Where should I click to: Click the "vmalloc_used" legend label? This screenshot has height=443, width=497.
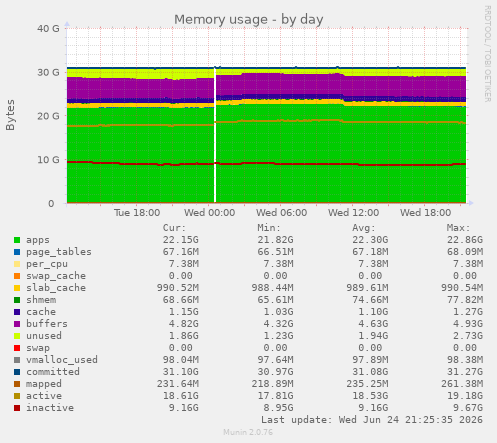click(x=62, y=360)
